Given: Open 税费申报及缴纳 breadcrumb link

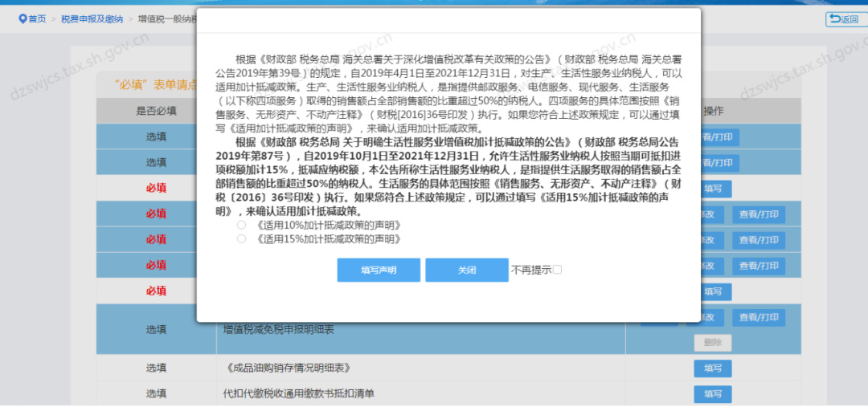Looking at the screenshot, I should point(92,19).
